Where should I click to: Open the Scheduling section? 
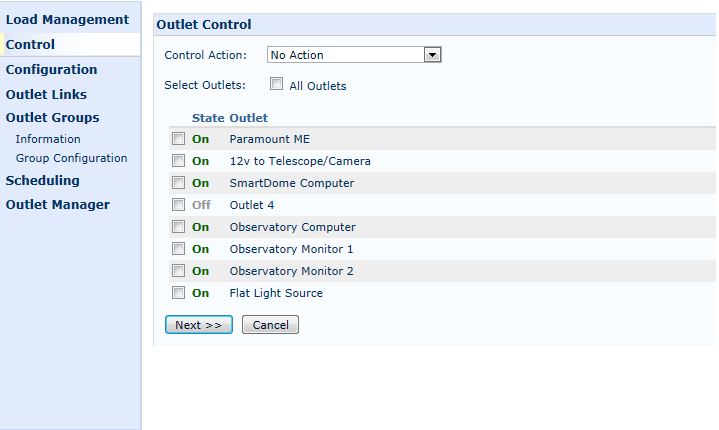point(43,181)
